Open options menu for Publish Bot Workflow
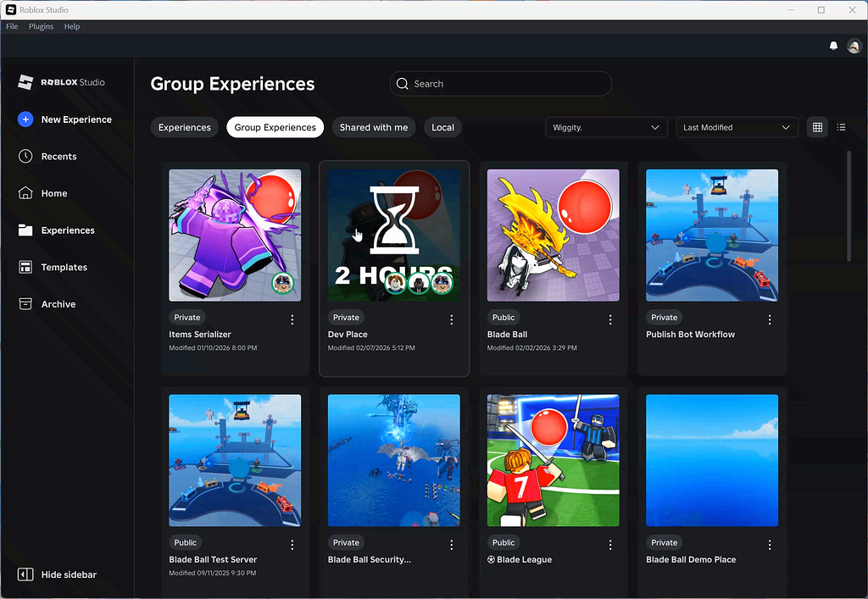Viewport: 868px width, 599px height. (x=770, y=319)
